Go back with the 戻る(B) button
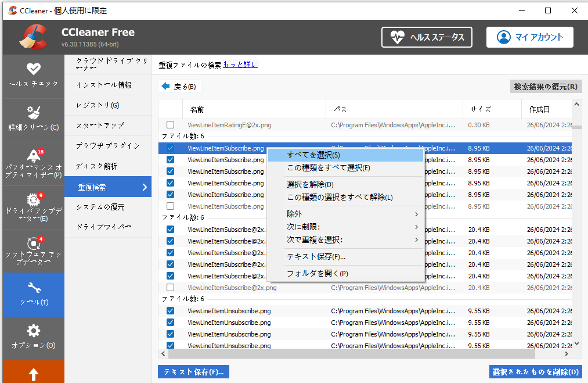The image size is (588, 383). point(179,87)
